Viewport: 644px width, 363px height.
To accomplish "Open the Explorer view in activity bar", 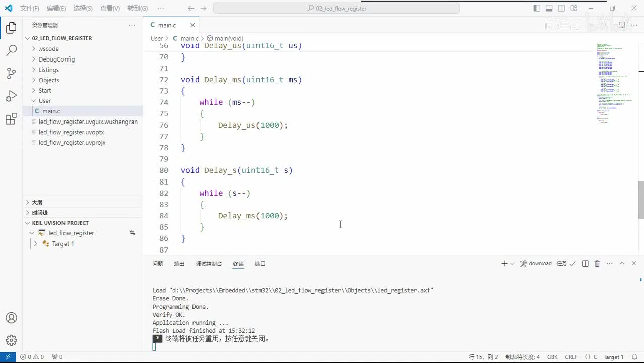I will pos(11,28).
